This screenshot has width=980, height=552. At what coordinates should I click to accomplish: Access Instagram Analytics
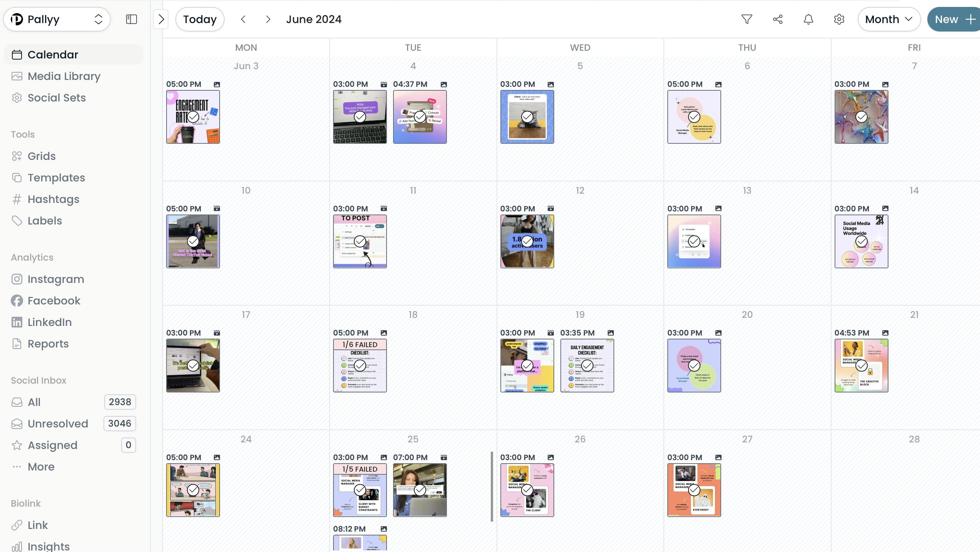tap(55, 279)
